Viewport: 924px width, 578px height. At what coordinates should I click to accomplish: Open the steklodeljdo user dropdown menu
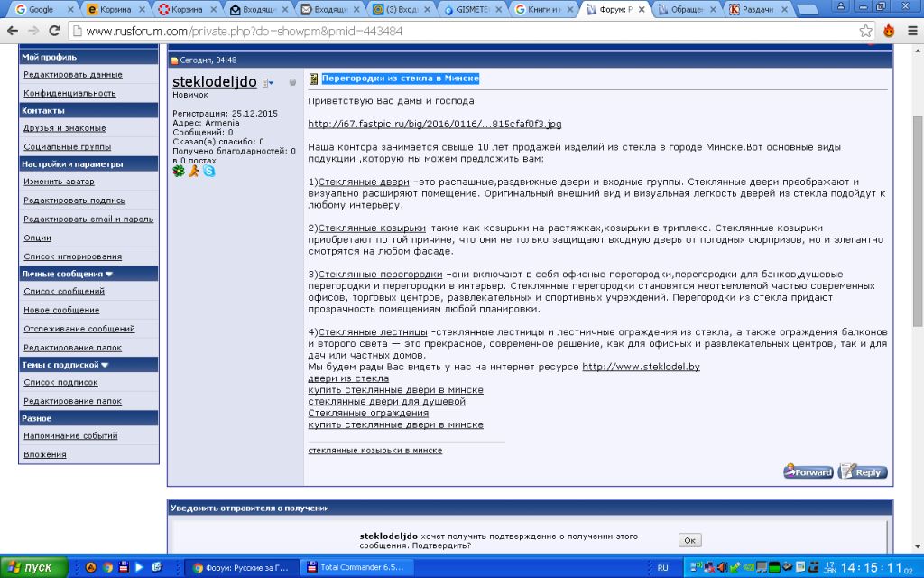coord(268,83)
